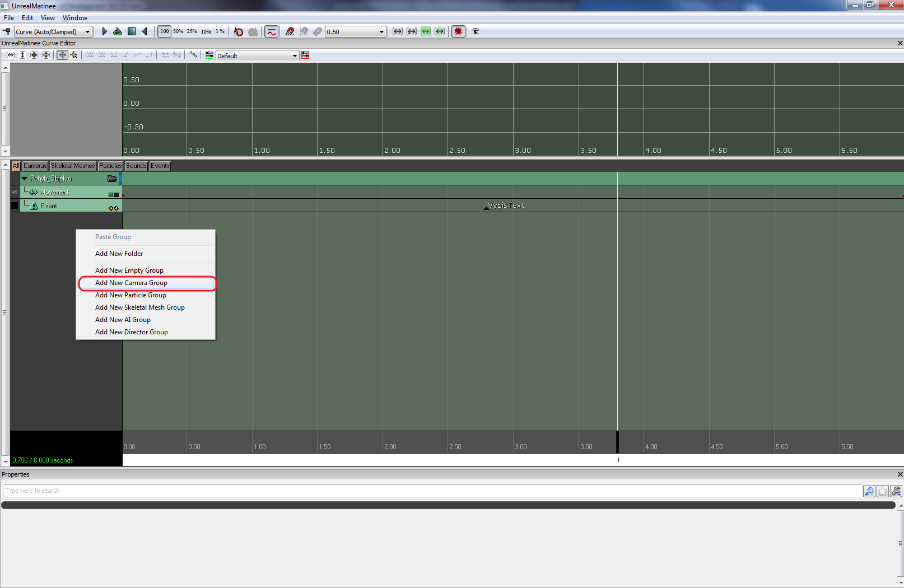Open the Curve (Auto/Clamped) interpolation dropdown
The image size is (904, 588).
pyautogui.click(x=53, y=31)
